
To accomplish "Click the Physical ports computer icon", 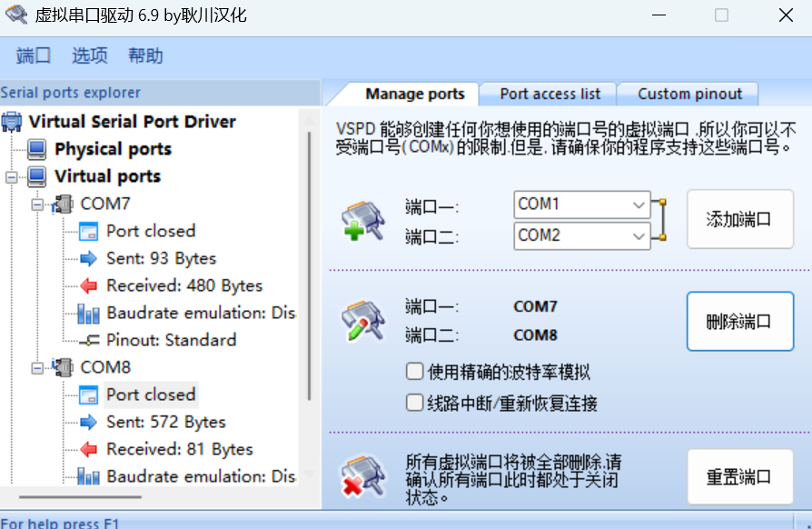I will pyautogui.click(x=36, y=149).
